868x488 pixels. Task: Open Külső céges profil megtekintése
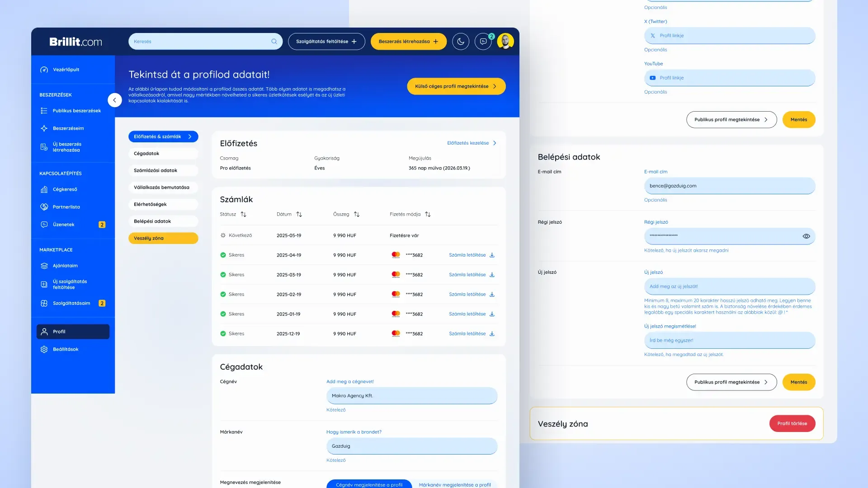[x=456, y=86]
